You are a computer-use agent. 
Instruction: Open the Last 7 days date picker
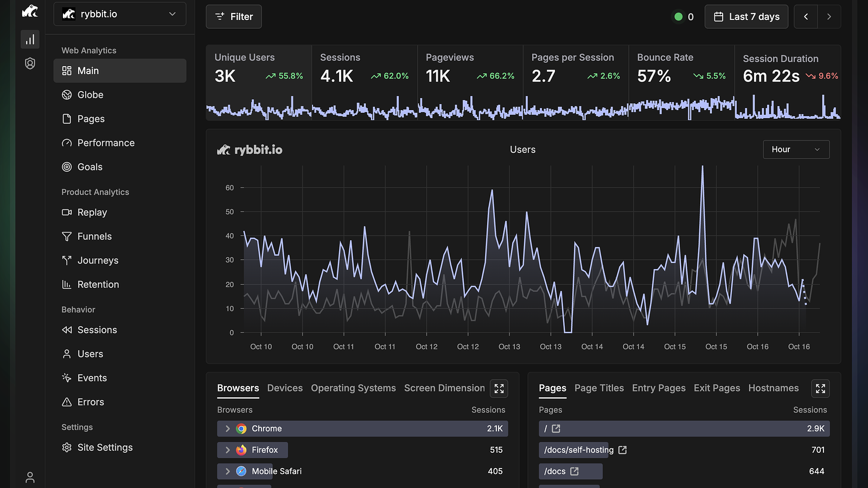[746, 17]
